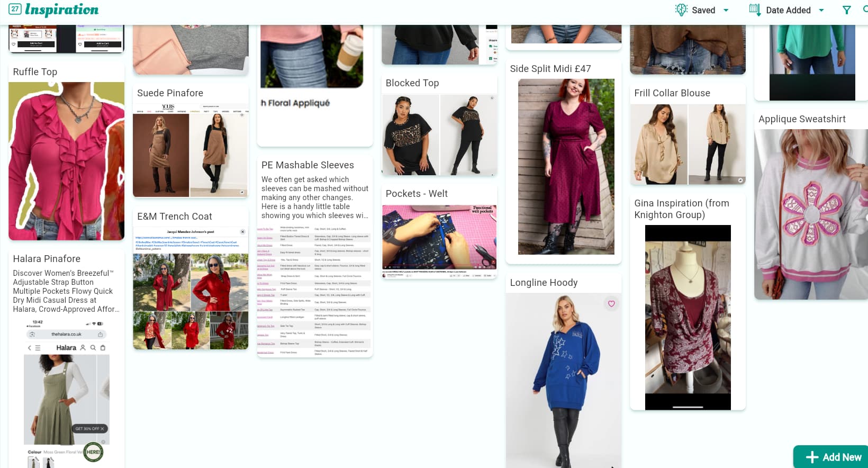Image resolution: width=868 pixels, height=468 pixels.
Task: Click the plus icon in Add New
Action: pyautogui.click(x=812, y=457)
